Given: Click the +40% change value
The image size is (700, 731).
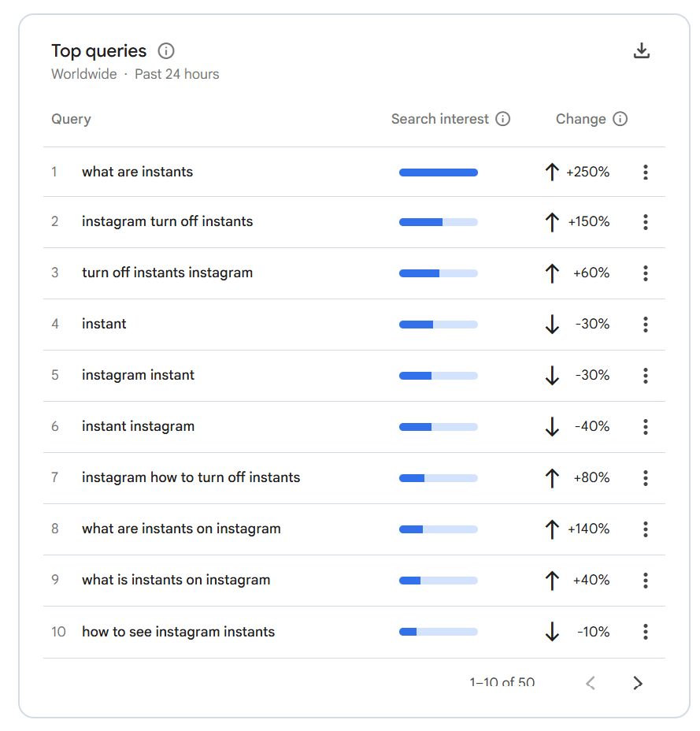Looking at the screenshot, I should tap(591, 580).
